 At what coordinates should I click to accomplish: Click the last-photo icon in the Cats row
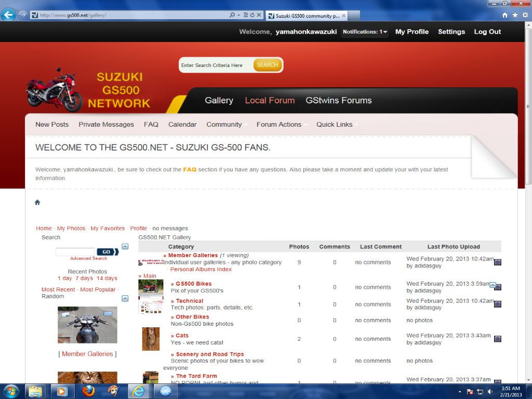(x=497, y=339)
